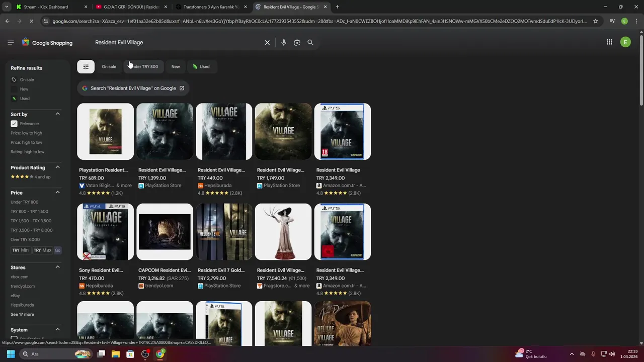Select the New filter chip
The height and width of the screenshot is (362, 644).
pos(176,66)
